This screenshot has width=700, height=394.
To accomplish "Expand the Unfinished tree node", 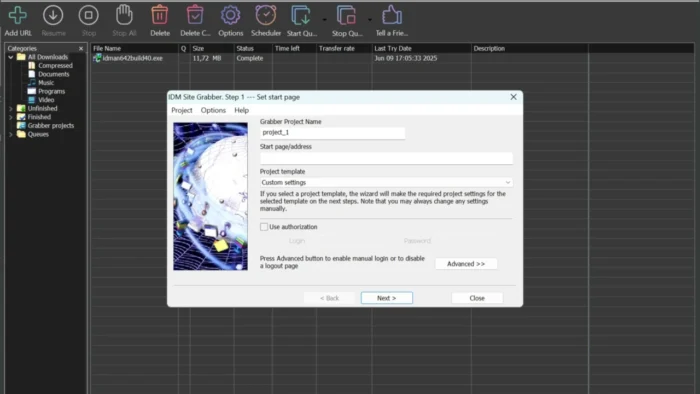I will [11, 108].
